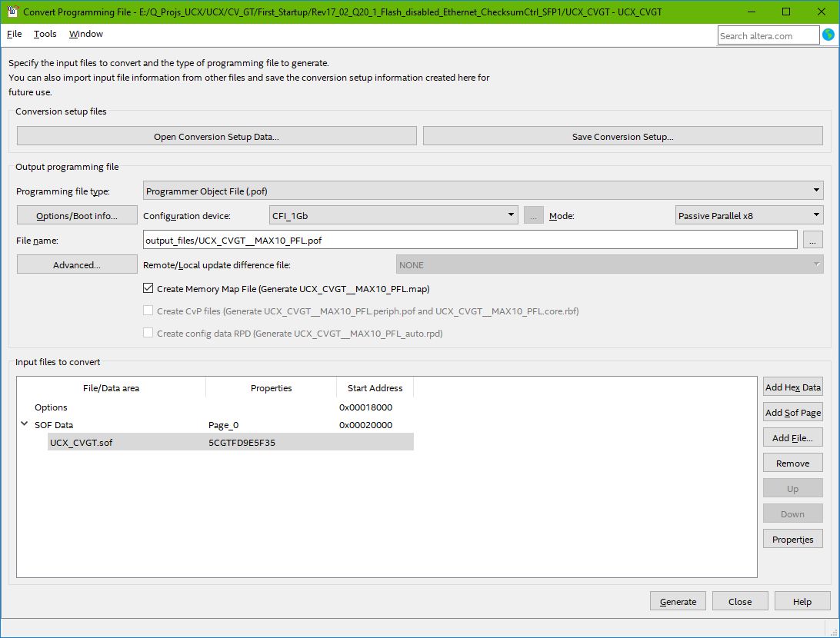Image resolution: width=840 pixels, height=638 pixels.
Task: Collapse the SOF Data tree node
Action: pyautogui.click(x=24, y=424)
